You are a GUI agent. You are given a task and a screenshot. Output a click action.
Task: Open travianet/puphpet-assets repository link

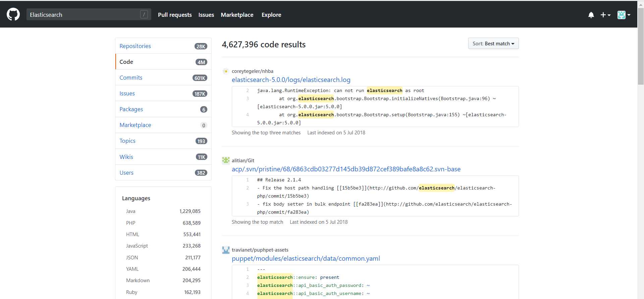[260, 250]
